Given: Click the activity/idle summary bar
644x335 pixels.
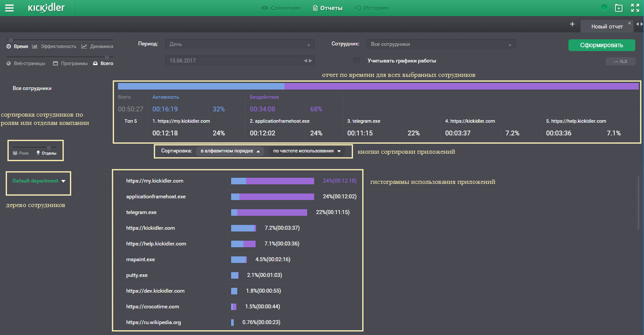Looking at the screenshot, I should click(x=378, y=86).
